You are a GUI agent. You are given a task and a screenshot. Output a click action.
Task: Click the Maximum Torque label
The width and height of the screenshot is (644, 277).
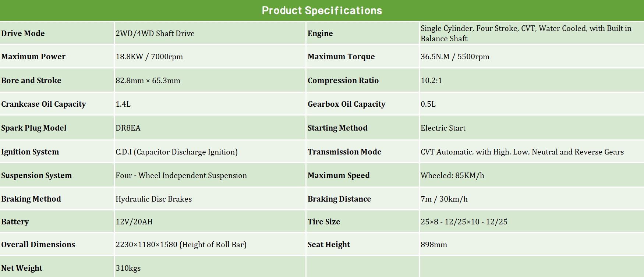coord(341,57)
